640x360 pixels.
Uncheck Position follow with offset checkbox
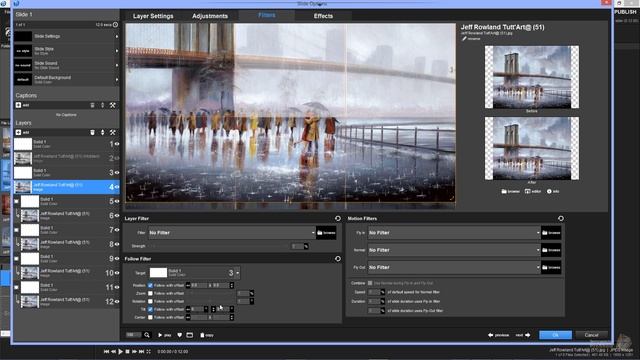pos(150,285)
